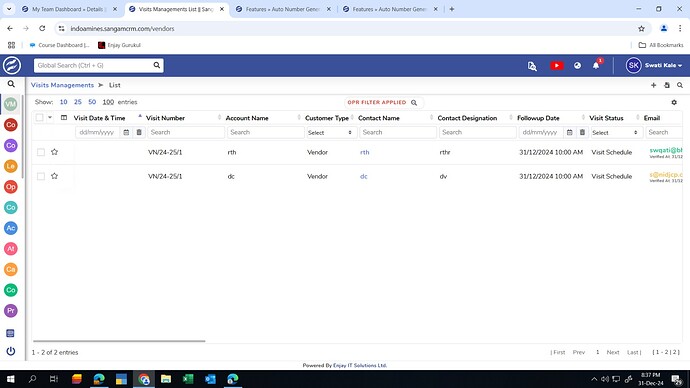Open the Ca sidebar module
This screenshot has height=388, width=690.
(11, 269)
